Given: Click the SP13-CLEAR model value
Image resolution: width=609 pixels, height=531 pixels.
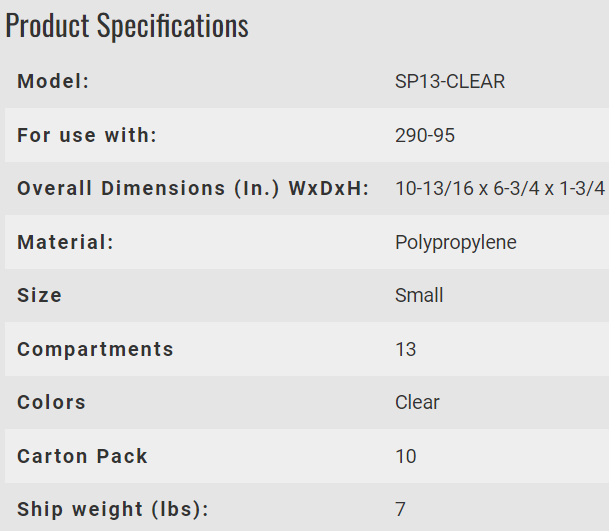Looking at the screenshot, I should tap(450, 82).
